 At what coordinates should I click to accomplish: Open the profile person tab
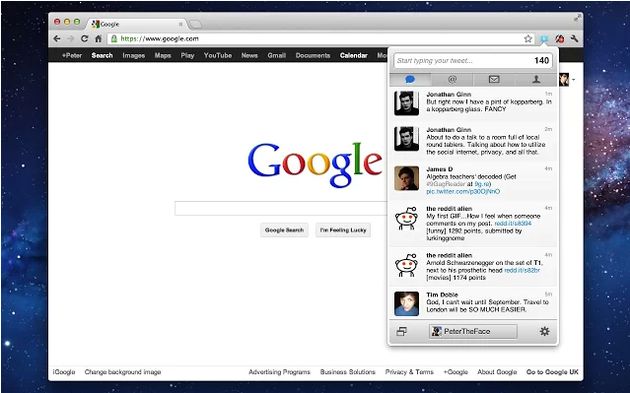pyautogui.click(x=536, y=80)
